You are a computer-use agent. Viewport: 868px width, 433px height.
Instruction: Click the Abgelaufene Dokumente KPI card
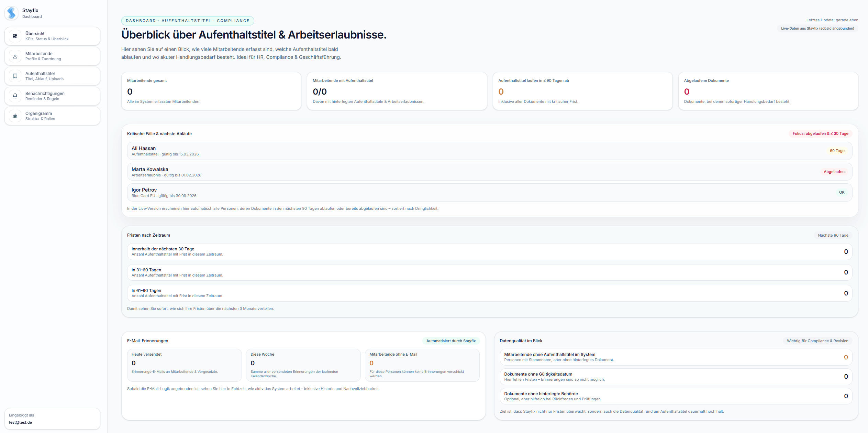768,91
